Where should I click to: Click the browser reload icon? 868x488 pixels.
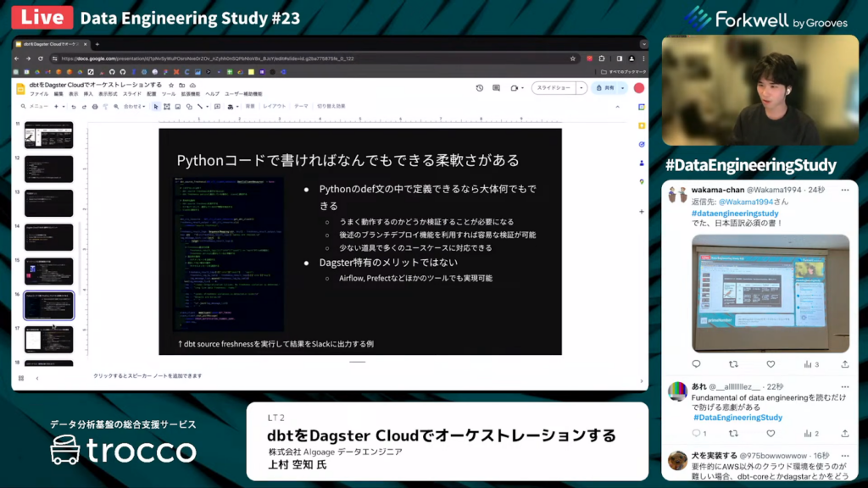pyautogui.click(x=42, y=58)
